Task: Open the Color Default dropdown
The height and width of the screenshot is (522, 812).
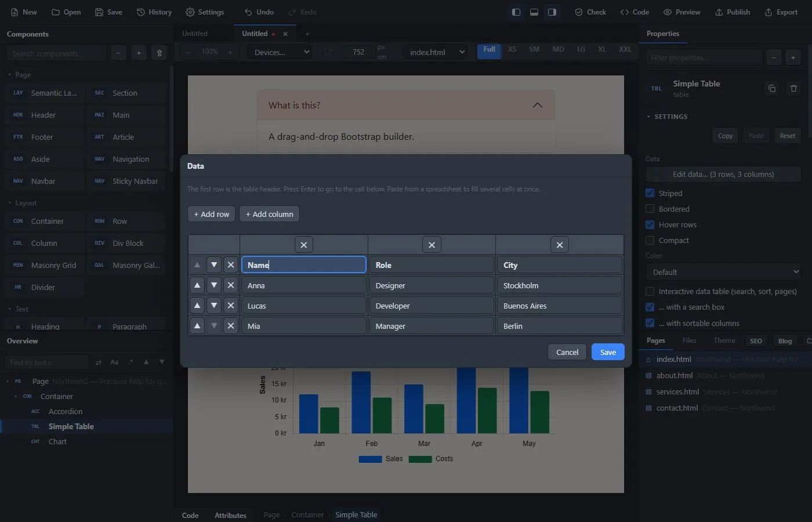Action: click(723, 272)
